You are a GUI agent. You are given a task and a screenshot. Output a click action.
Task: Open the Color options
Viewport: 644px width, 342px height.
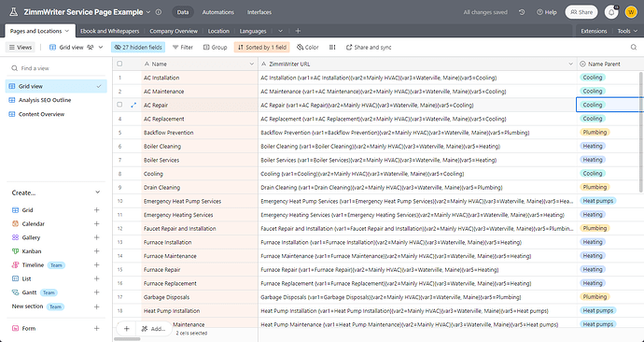(x=308, y=48)
